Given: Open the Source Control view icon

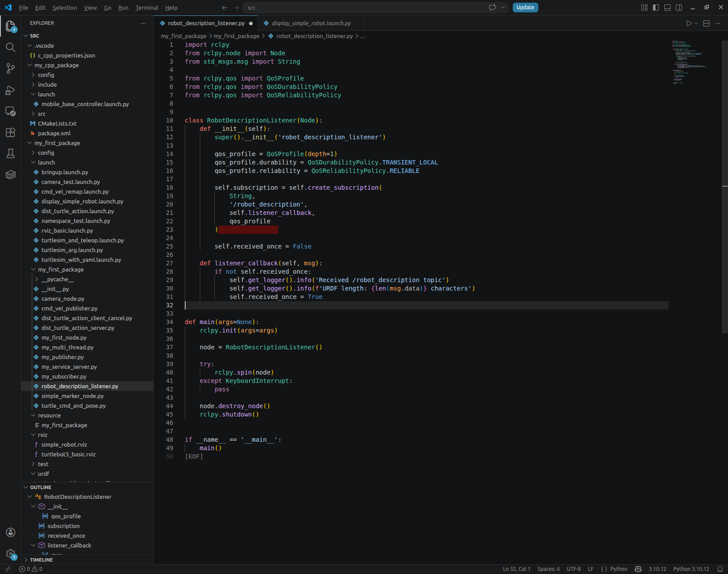Looking at the screenshot, I should point(11,69).
